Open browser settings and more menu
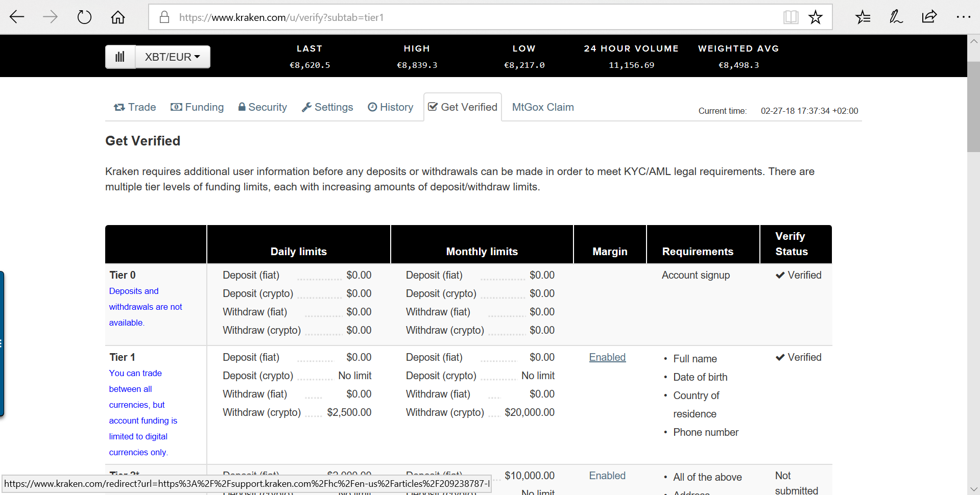The height and width of the screenshot is (495, 980). [963, 17]
